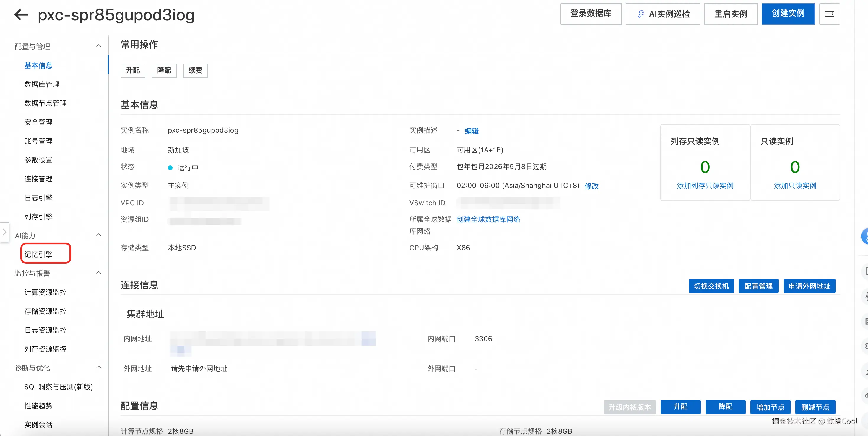Viewport: 868px width, 436px height.
Task: Click the key icon in AI实例巡检 button
Action: [x=641, y=14]
